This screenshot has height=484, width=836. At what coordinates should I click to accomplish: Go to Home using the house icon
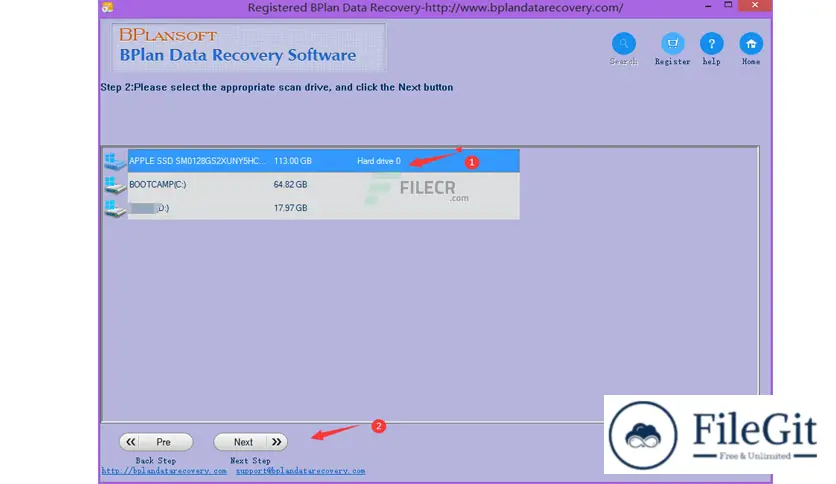751,44
